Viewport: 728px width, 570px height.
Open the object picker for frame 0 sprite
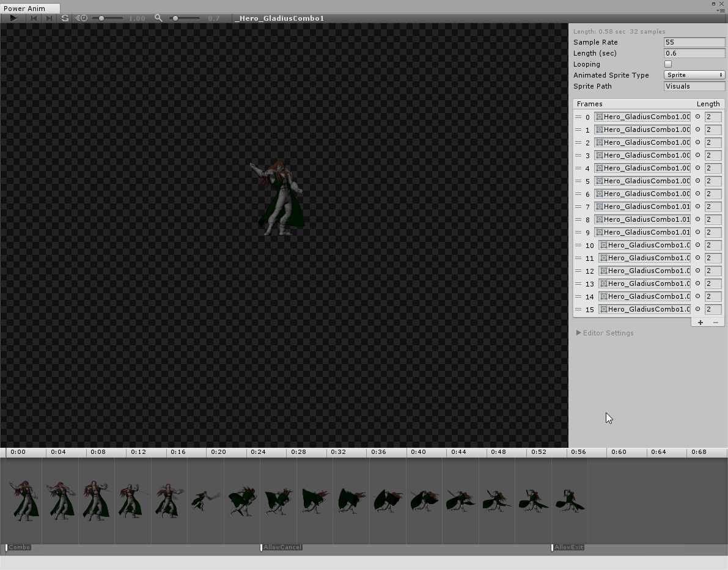(697, 117)
